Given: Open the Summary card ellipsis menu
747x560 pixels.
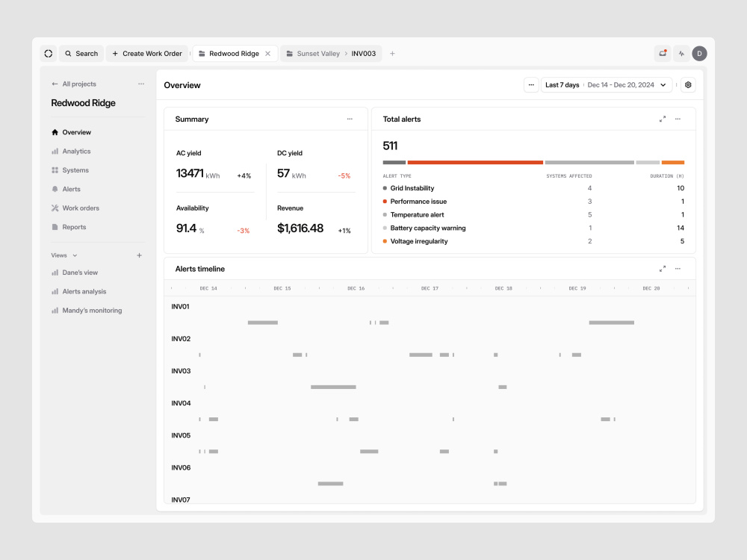Looking at the screenshot, I should click(x=350, y=119).
